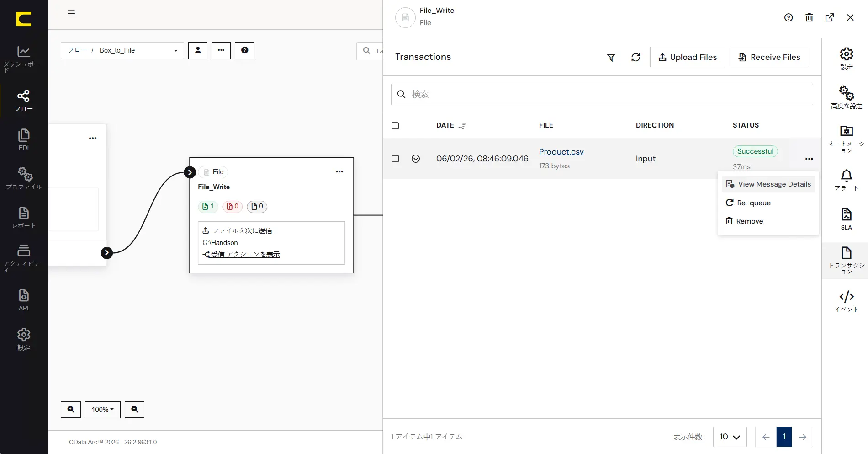868x454 pixels.
Task: Click the zoom out magnifier button
Action: coord(135,410)
